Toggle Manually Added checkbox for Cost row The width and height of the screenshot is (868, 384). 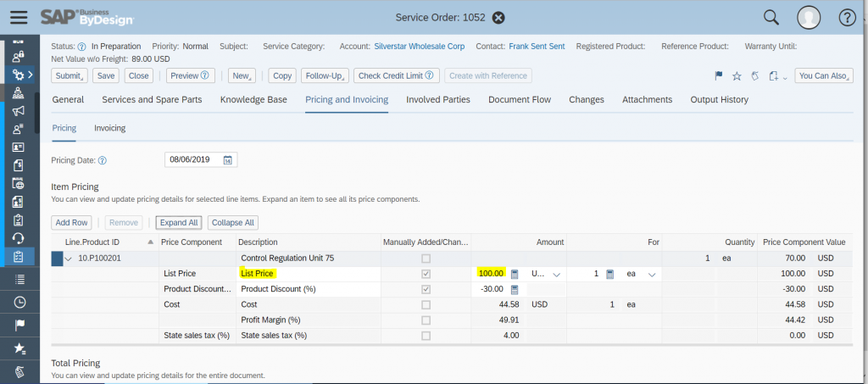pos(426,305)
